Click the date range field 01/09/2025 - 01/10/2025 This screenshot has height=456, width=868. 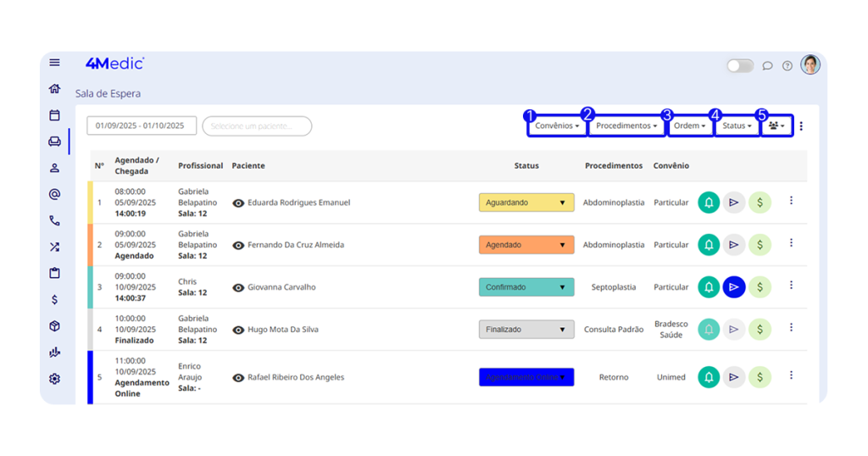[x=141, y=126]
